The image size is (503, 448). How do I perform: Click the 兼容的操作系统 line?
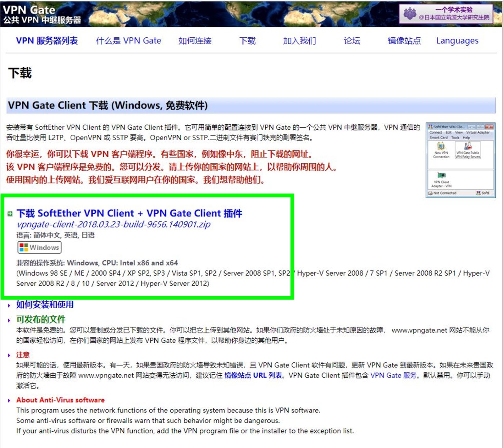(97, 263)
